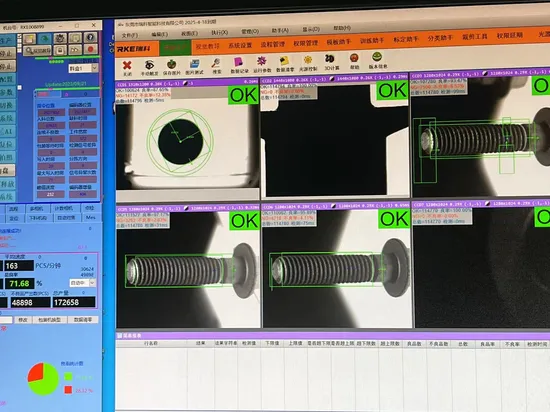This screenshot has height=412, width=550.
Task: Click the speech bubble icon in left window
Action: point(75,38)
